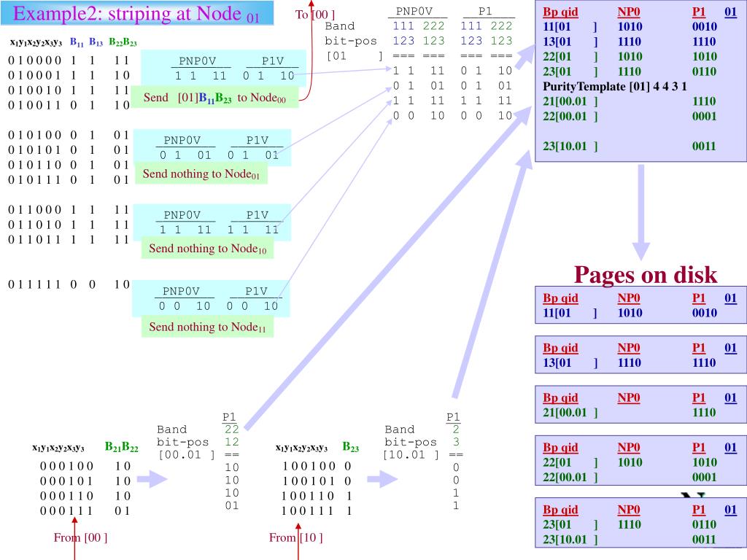
Task: Select the Pages on disk heading
Action: 646,274
